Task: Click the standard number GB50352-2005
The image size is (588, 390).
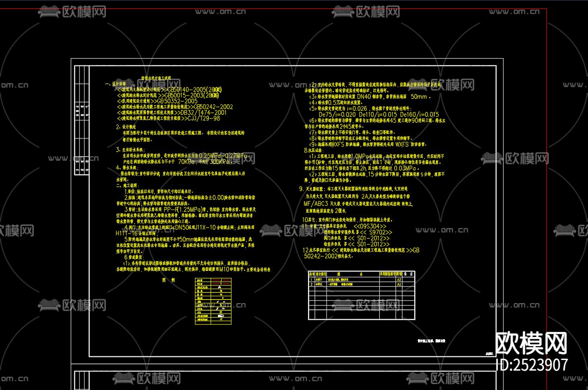Action: (177, 101)
